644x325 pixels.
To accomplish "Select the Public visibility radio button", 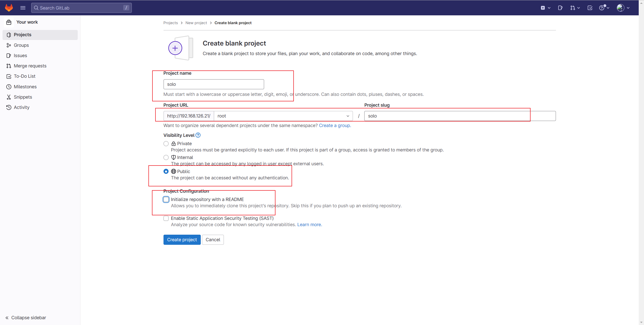I will click(x=166, y=171).
